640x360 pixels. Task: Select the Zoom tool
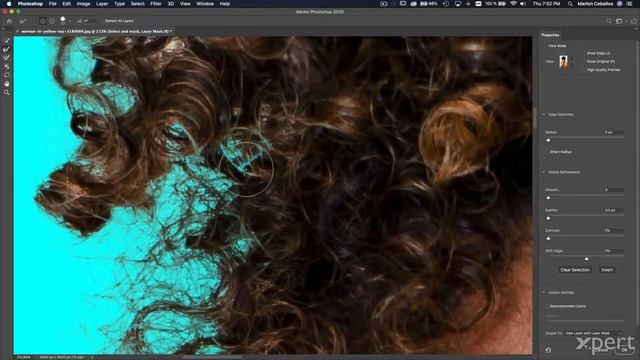[7, 93]
